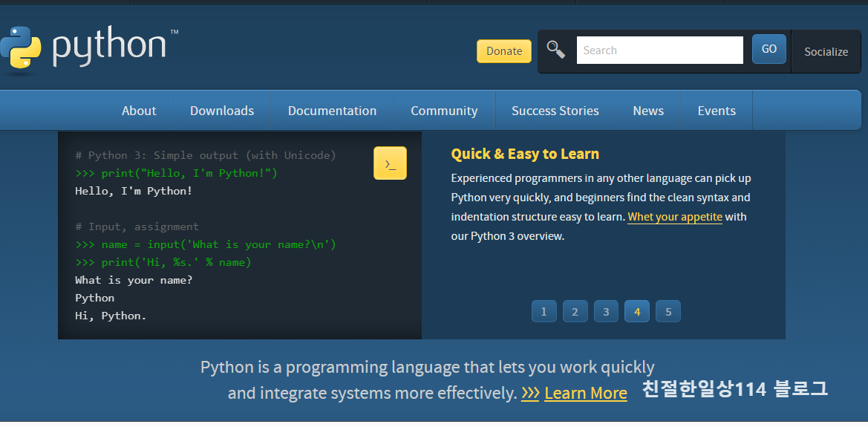Switch to slide 1 in carousel
This screenshot has height=427, width=868.
544,311
